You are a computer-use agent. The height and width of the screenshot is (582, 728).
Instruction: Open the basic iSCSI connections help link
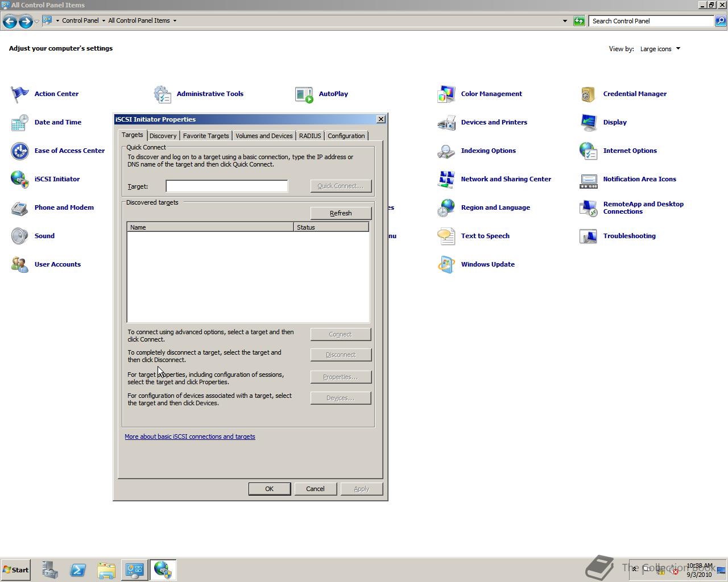190,436
